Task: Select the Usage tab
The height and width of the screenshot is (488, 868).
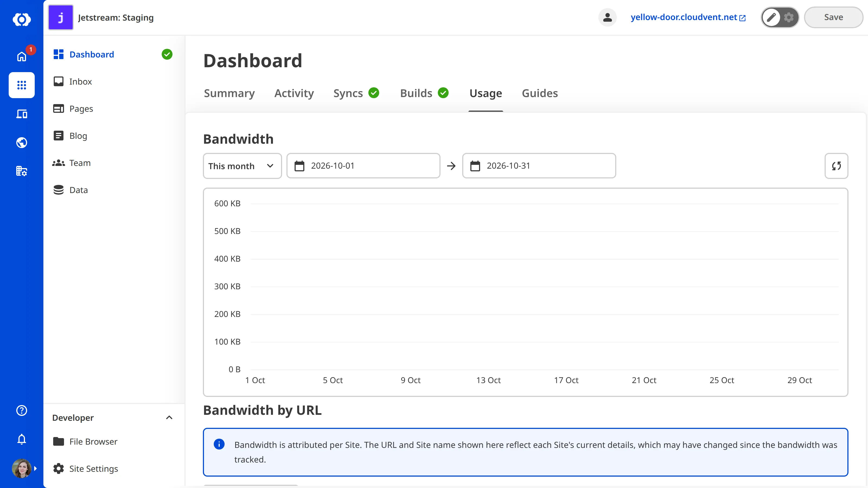Action: tap(486, 93)
